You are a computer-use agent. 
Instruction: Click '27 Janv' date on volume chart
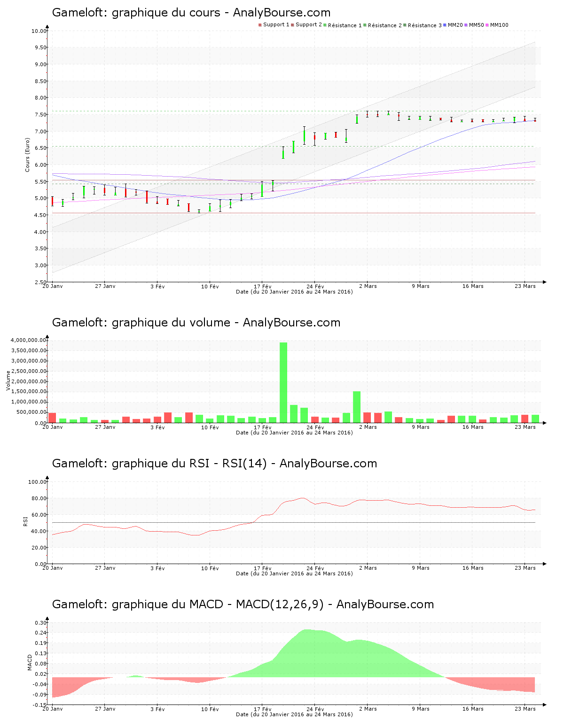pyautogui.click(x=105, y=427)
